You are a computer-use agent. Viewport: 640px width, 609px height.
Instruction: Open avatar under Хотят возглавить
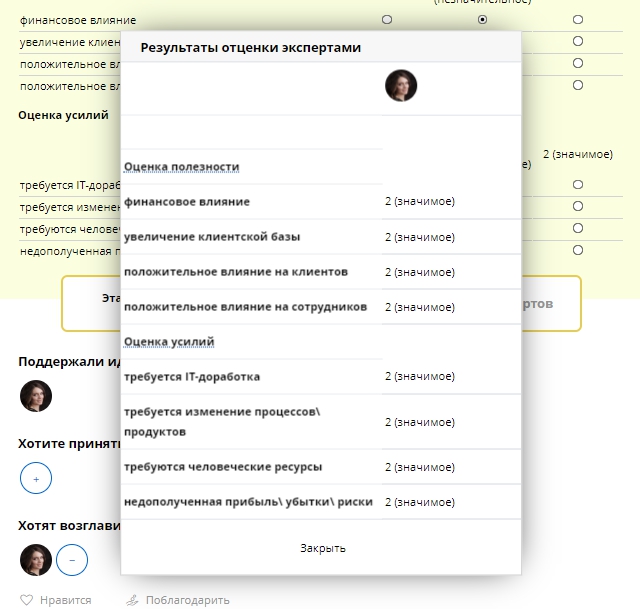point(36,560)
